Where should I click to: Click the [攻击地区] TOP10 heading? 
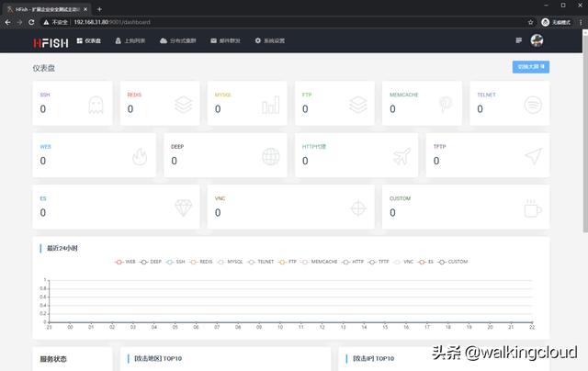[x=158, y=359]
